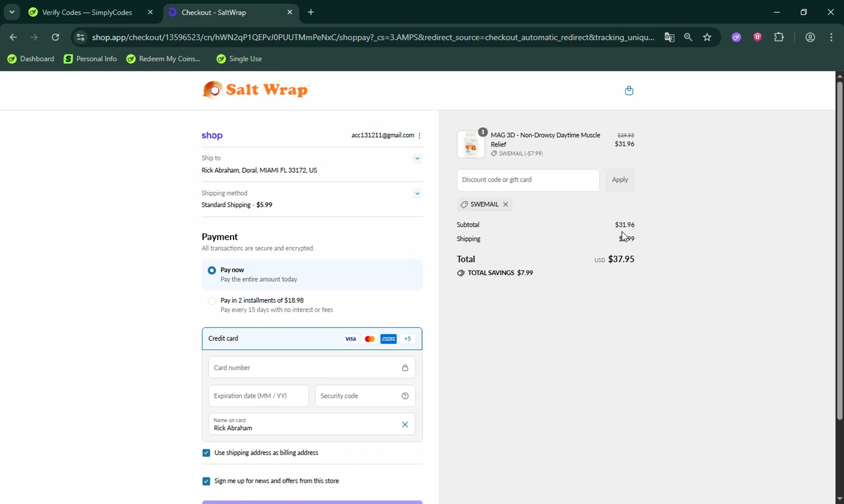Click the Security code field

(365, 396)
